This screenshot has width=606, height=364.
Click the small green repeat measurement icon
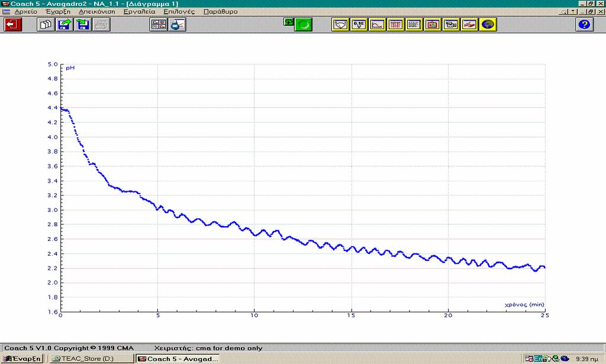click(289, 22)
